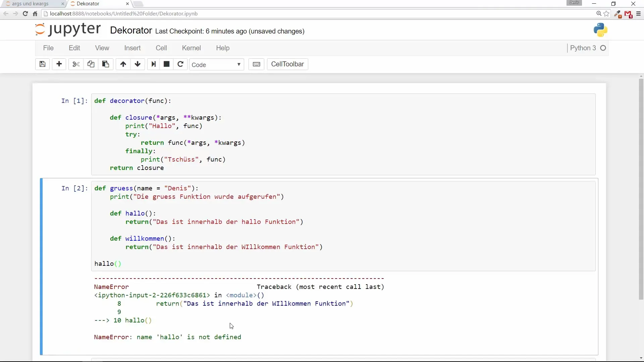Focus the browser address bar

pyautogui.click(x=319, y=14)
